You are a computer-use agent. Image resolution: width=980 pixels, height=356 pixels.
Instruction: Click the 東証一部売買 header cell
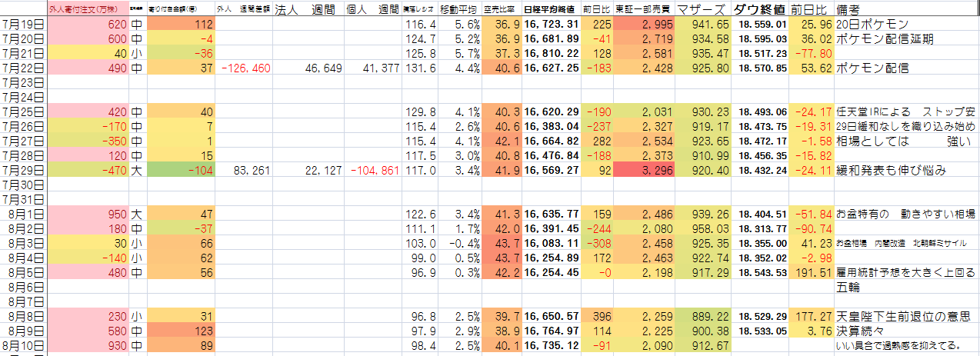[644, 10]
